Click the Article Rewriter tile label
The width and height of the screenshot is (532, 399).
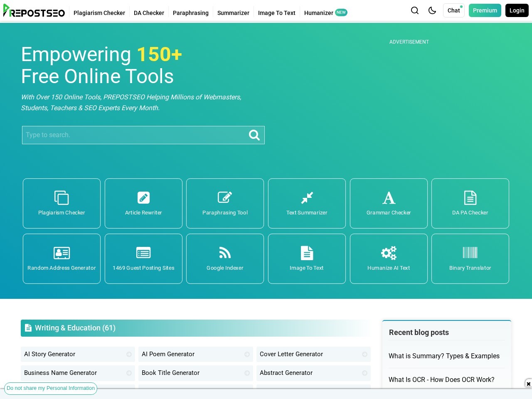(143, 213)
